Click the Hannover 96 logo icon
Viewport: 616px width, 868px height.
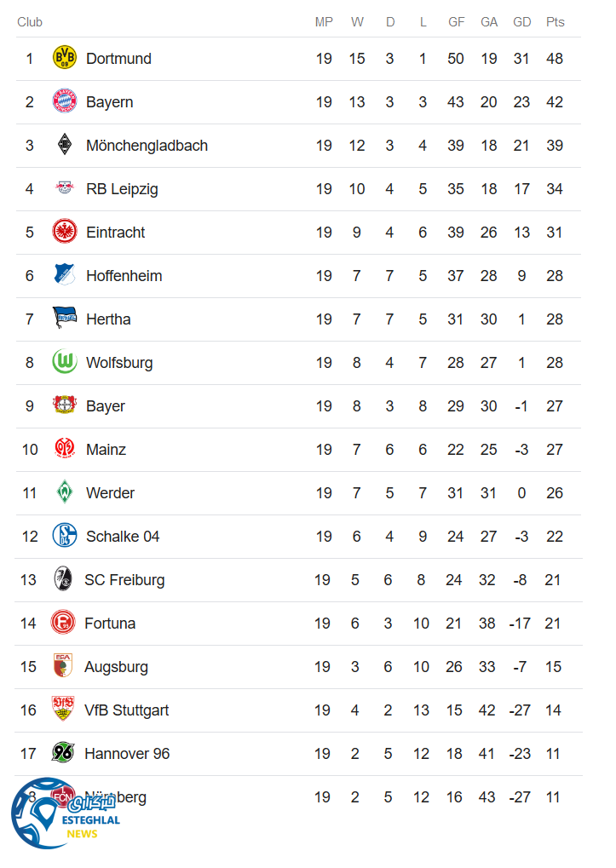pos(63,753)
